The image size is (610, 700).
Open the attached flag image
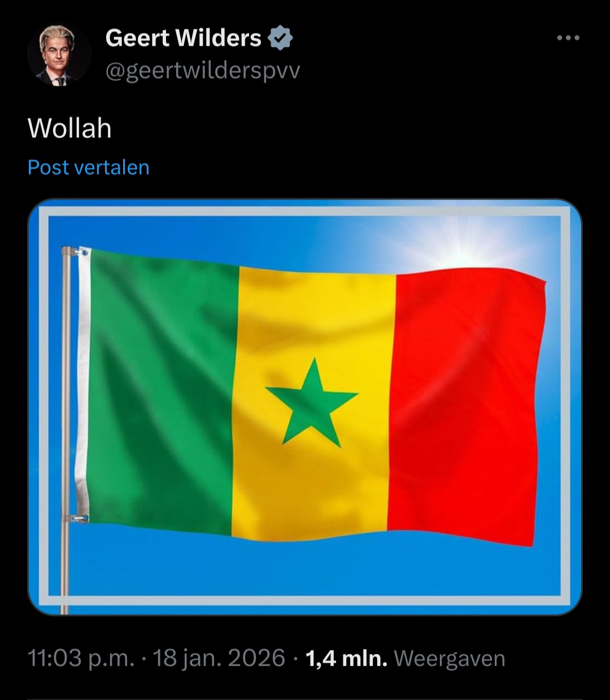point(305,407)
